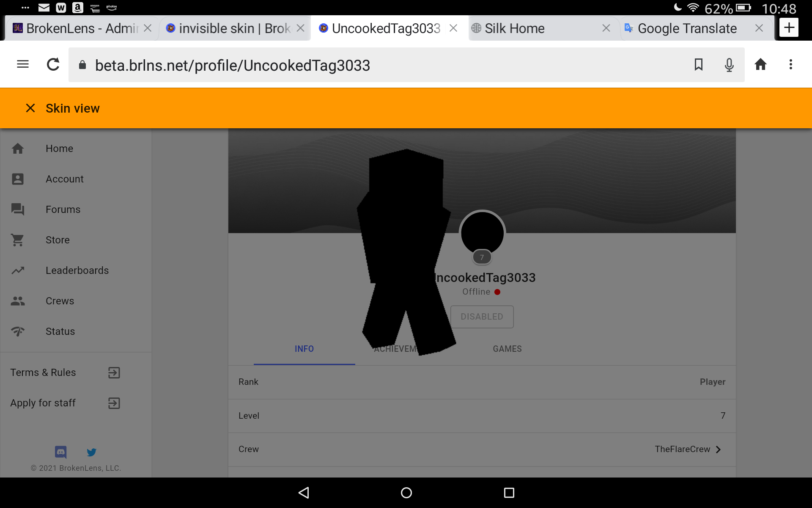This screenshot has height=508, width=812.
Task: Click the Status signal icon
Action: click(18, 331)
